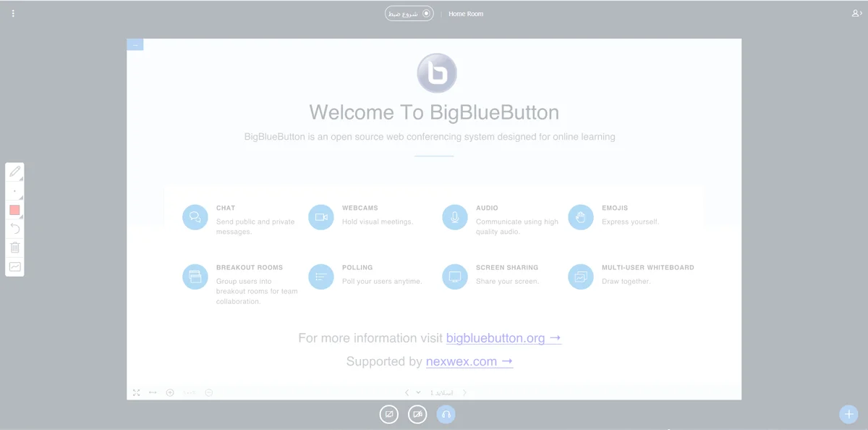The image size is (868, 430).
Task: Start recording with the record button
Action: click(409, 14)
